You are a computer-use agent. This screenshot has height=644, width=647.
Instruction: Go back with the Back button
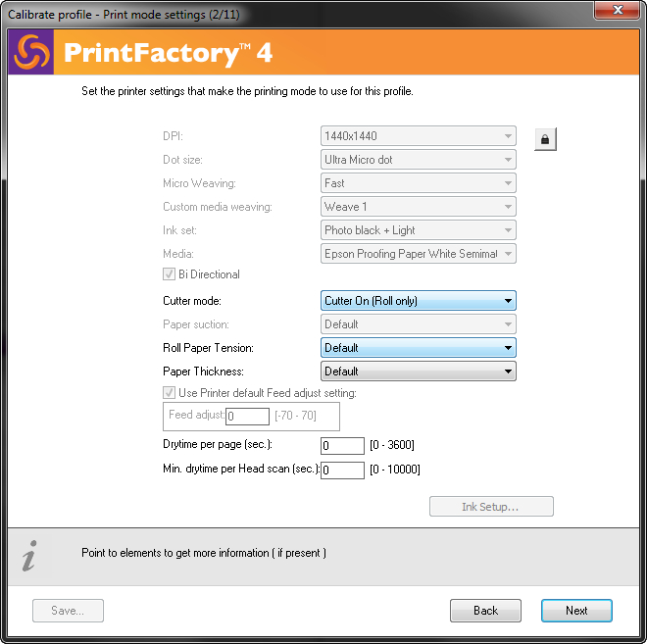pos(485,611)
